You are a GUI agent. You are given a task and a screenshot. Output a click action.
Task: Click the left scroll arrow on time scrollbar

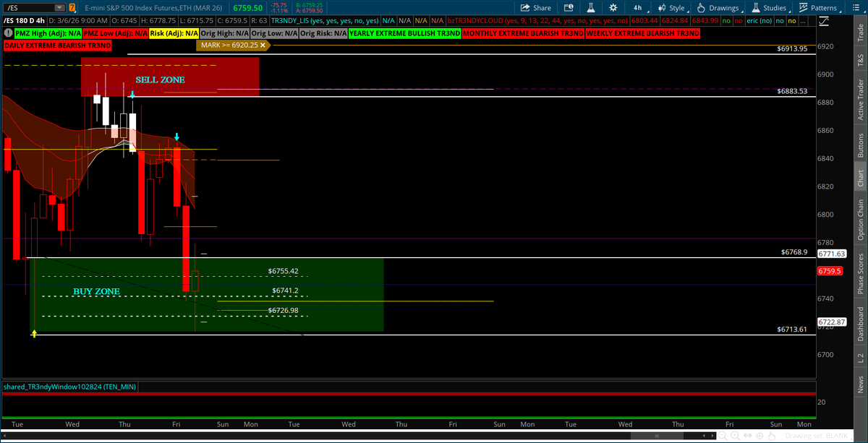tap(704, 436)
